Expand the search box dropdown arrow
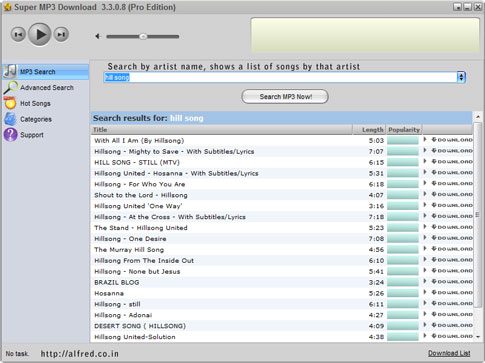Image resolution: width=485 pixels, height=363 pixels. [x=461, y=77]
